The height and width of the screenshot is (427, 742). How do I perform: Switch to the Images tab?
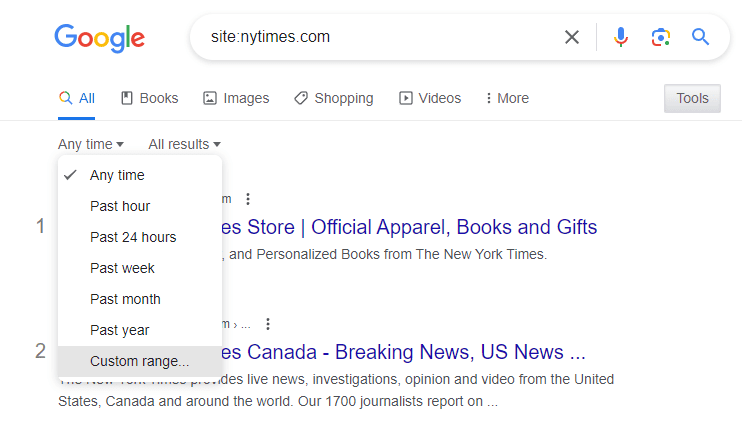click(236, 98)
